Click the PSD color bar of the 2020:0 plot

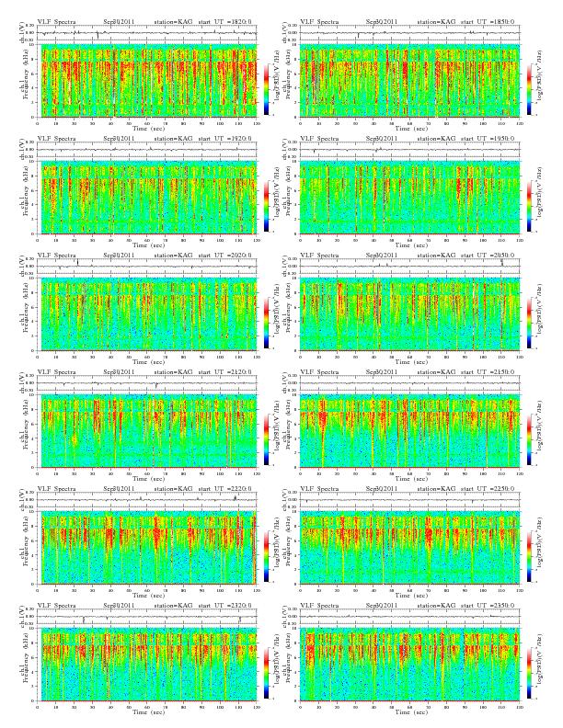point(266,323)
